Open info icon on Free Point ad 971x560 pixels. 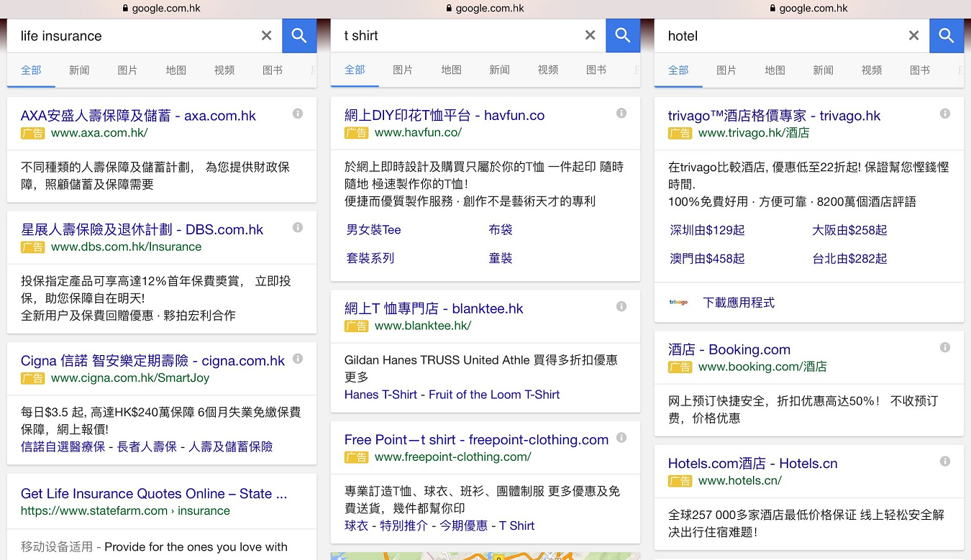[x=621, y=438]
